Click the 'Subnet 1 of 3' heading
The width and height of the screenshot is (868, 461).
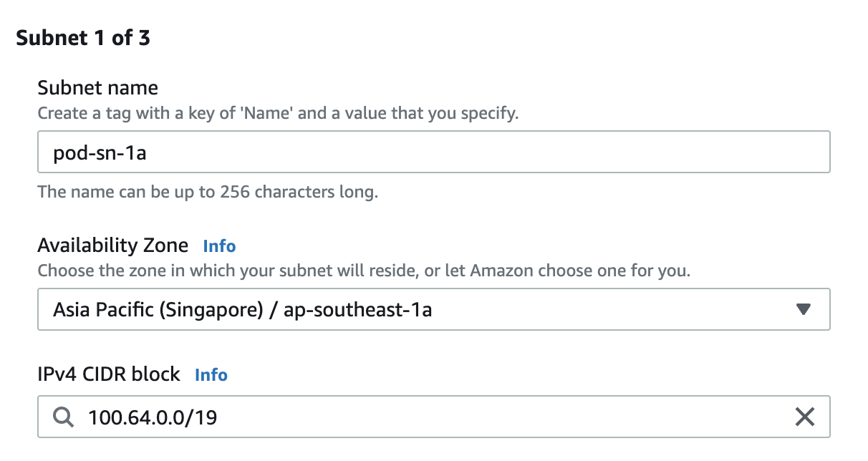pyautogui.click(x=83, y=38)
